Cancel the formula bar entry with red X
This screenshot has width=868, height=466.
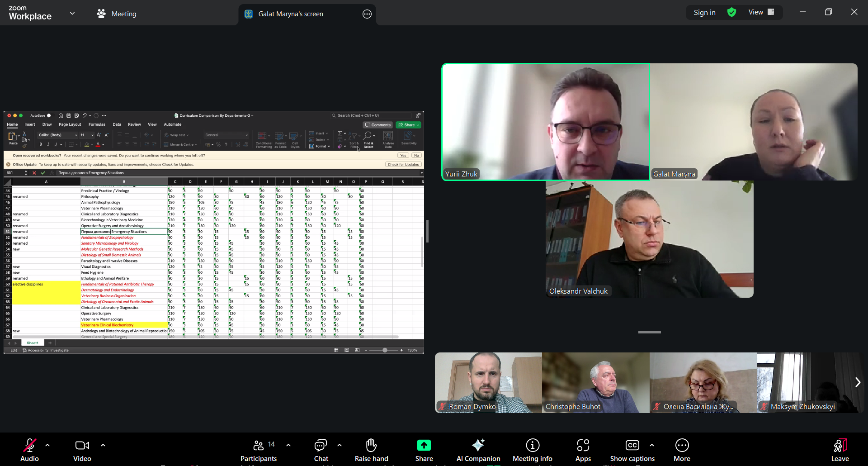click(34, 173)
